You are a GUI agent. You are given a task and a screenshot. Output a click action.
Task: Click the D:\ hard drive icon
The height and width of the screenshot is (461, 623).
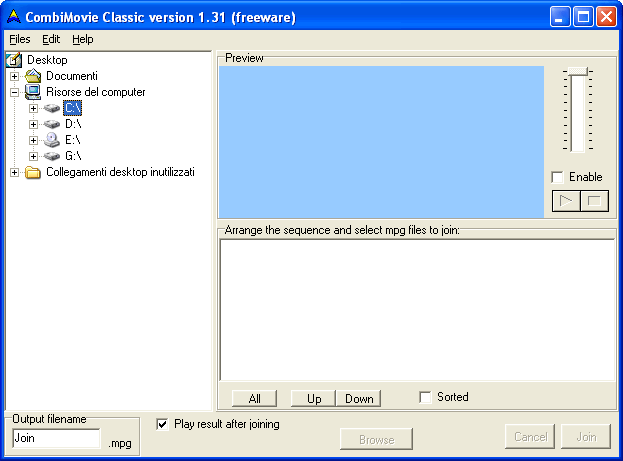coord(52,124)
